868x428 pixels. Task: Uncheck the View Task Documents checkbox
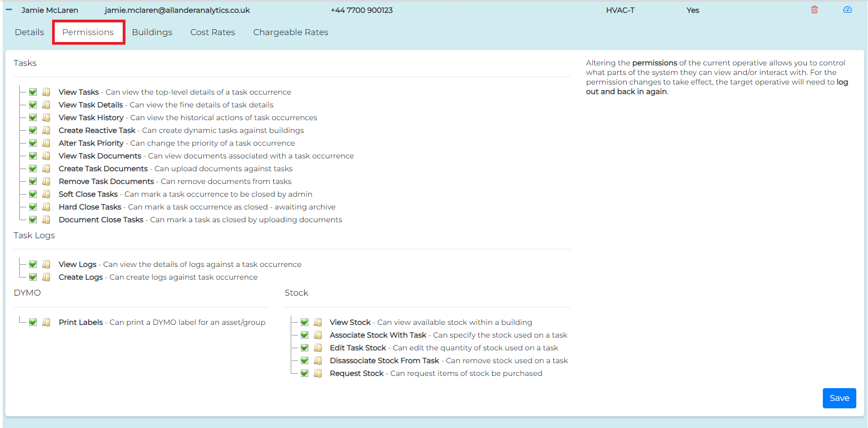(x=33, y=156)
